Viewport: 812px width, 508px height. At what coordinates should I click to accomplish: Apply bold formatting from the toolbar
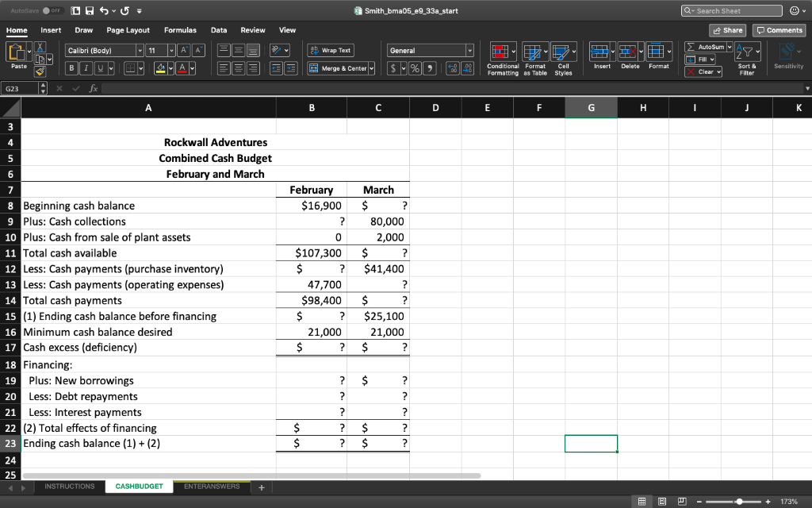[70, 68]
